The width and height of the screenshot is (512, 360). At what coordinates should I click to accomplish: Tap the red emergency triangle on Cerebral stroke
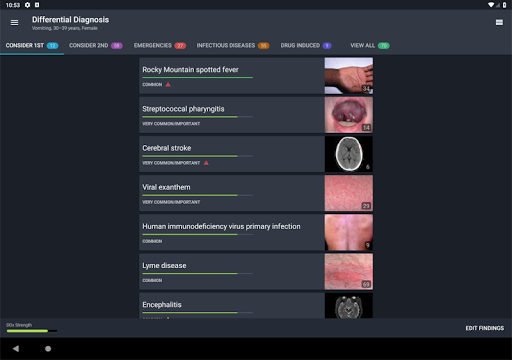206,163
